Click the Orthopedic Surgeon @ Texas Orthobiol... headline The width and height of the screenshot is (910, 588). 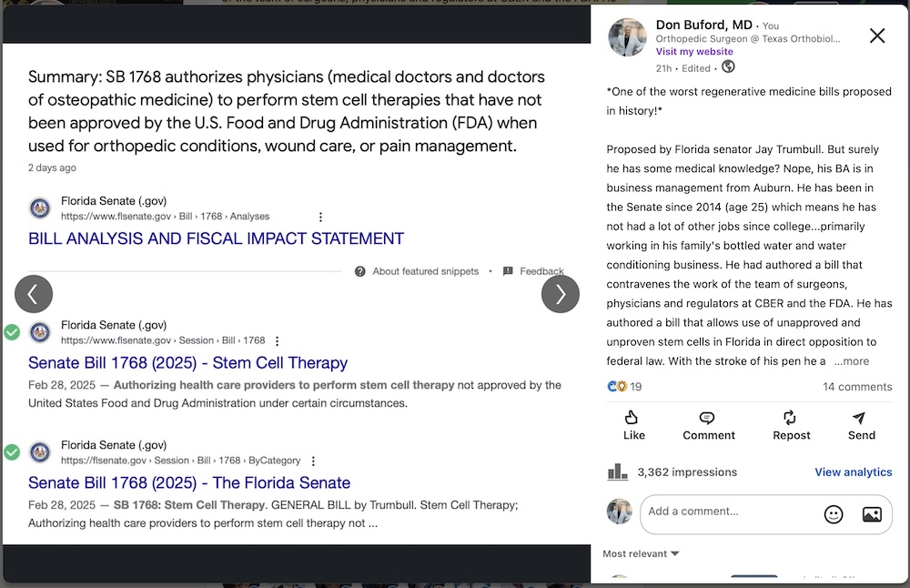pos(748,38)
